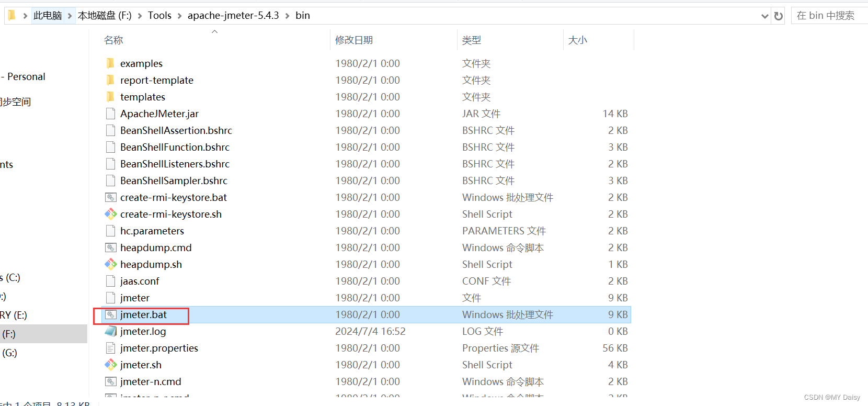Viewport: 868px width, 406px height.
Task: Click the BeanShellAssertion.bshrc file icon
Action: point(110,130)
